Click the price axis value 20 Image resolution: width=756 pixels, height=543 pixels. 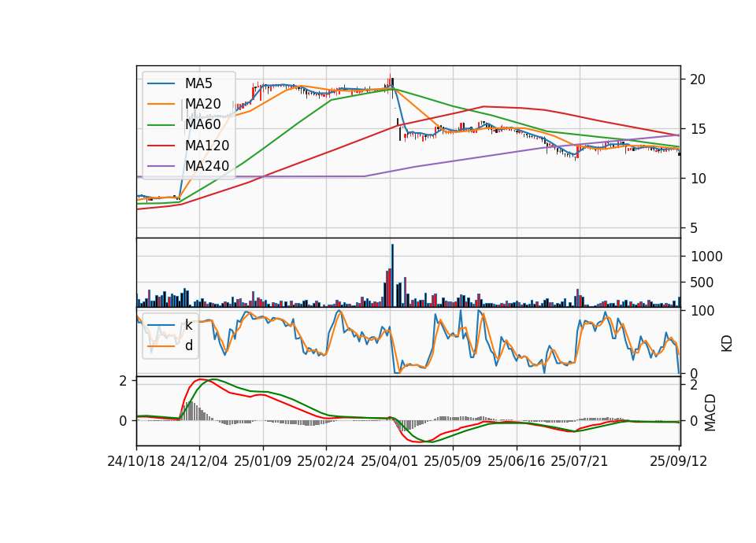(698, 79)
